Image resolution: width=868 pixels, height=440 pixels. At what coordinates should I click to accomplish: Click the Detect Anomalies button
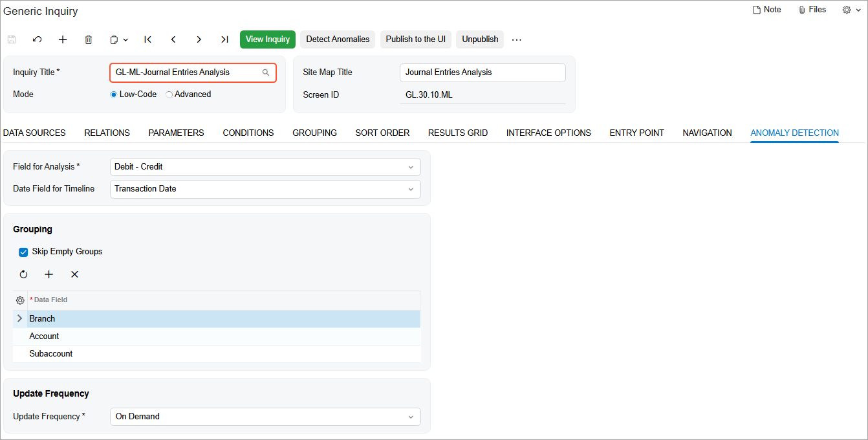point(338,39)
